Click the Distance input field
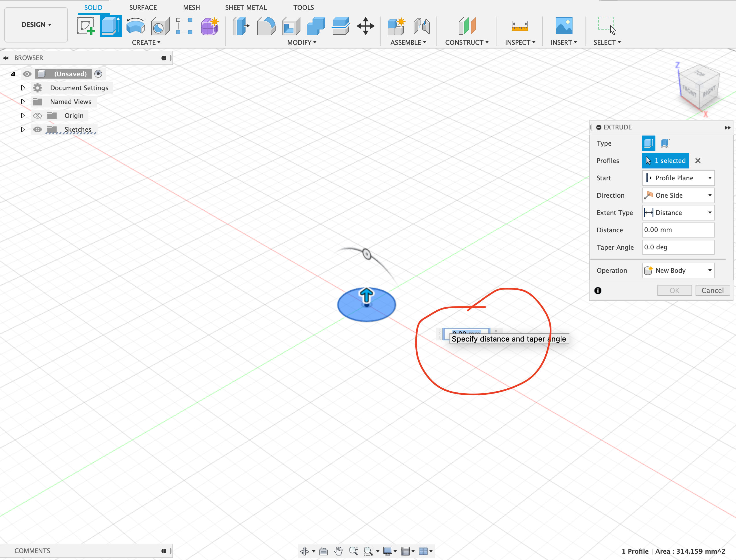Image resolution: width=736 pixels, height=560 pixels. click(678, 230)
